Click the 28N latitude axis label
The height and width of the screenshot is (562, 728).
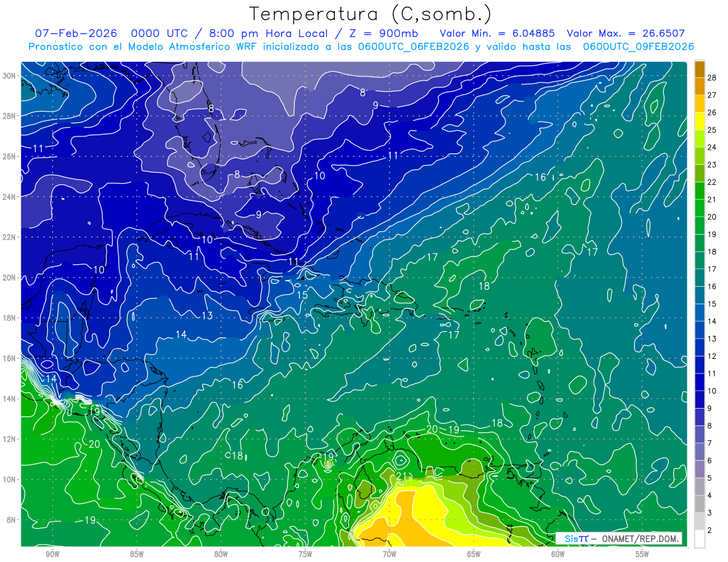9,116
